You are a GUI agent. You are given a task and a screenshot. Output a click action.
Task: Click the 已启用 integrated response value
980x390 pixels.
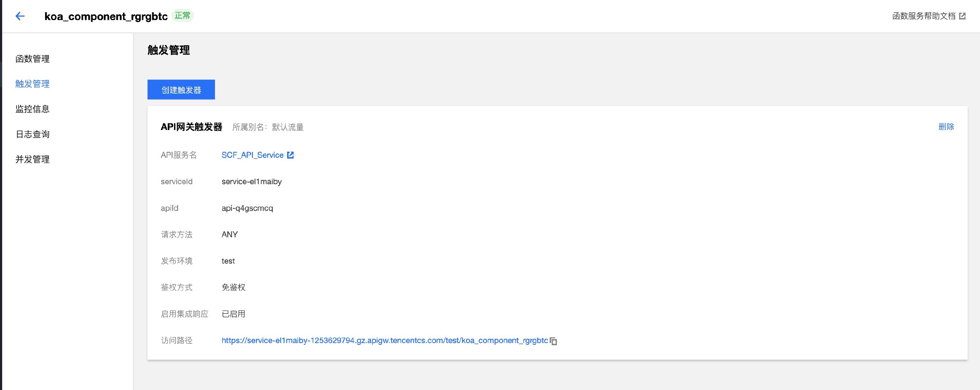click(x=233, y=314)
